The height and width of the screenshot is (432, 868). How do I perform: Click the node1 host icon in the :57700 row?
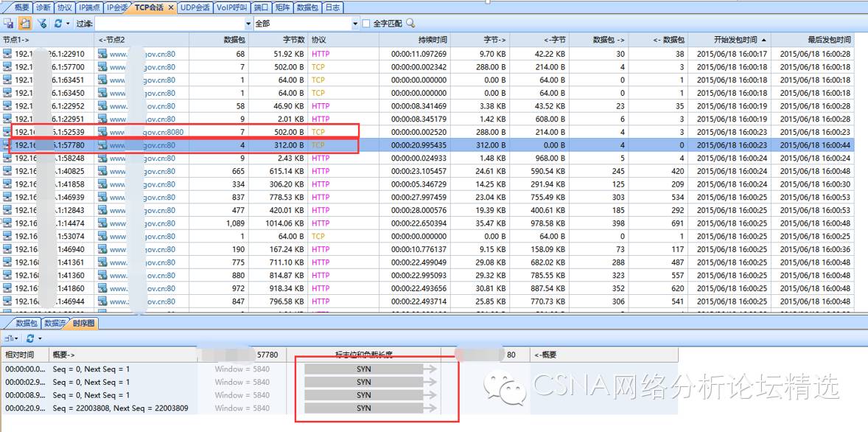(7, 67)
